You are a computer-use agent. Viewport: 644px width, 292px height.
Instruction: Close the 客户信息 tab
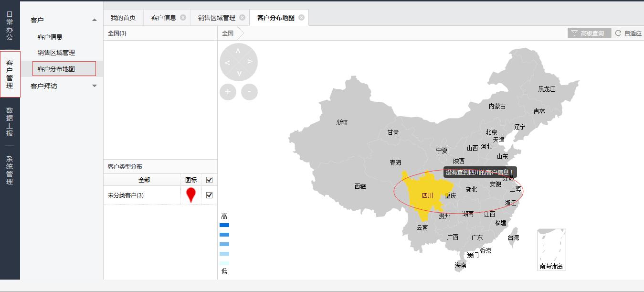183,18
